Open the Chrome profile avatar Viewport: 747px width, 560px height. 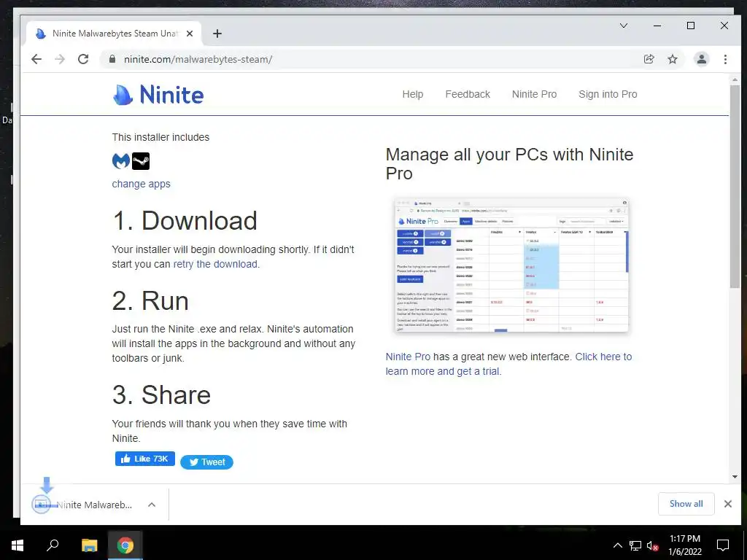coord(701,59)
